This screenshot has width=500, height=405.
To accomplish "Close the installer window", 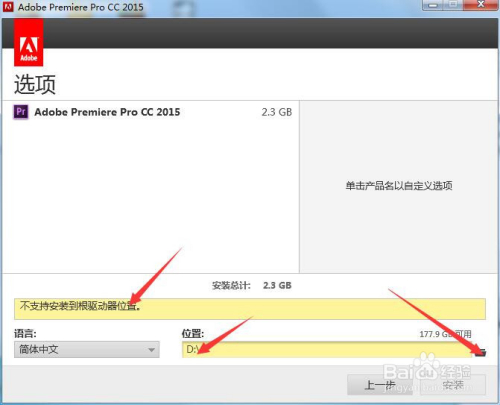I will 481,5.
